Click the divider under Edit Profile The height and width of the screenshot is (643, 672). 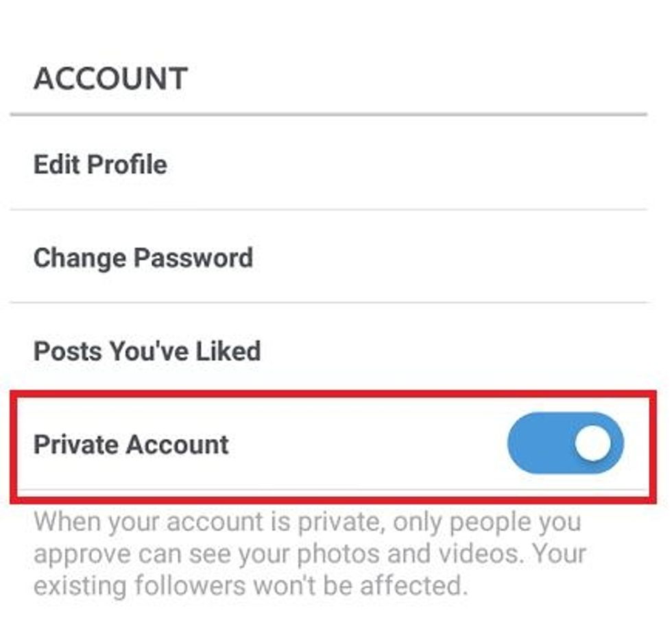[x=329, y=204]
